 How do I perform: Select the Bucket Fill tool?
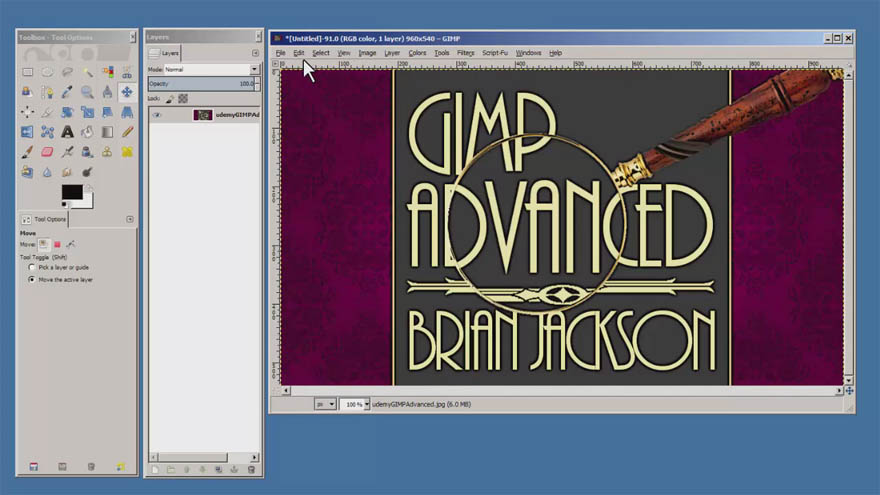click(x=88, y=132)
